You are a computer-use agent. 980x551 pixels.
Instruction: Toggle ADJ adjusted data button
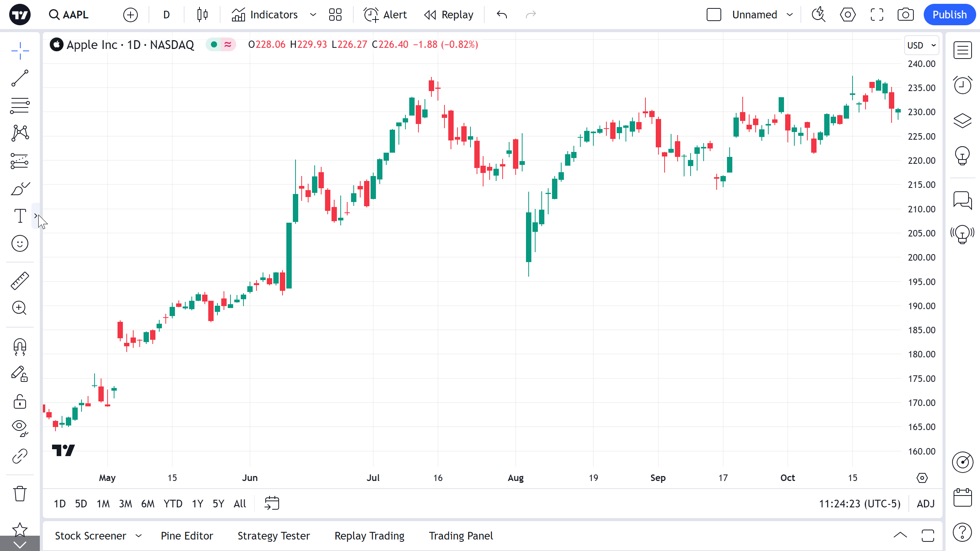coord(926,504)
